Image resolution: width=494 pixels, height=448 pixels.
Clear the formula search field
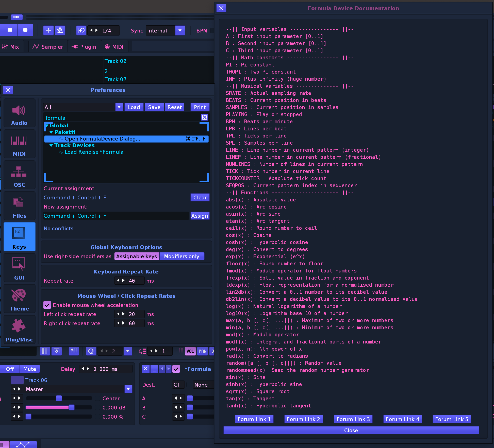tap(204, 117)
